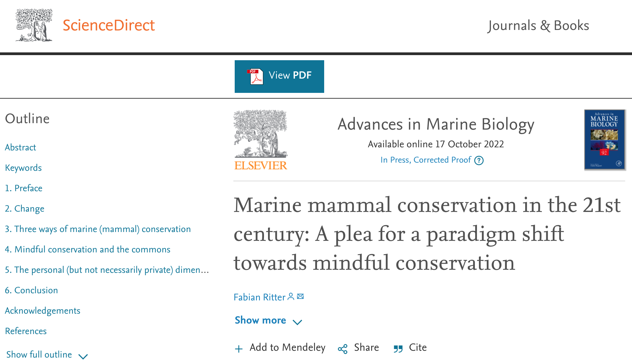Click the plus icon for Add to Mendeley

click(x=239, y=349)
